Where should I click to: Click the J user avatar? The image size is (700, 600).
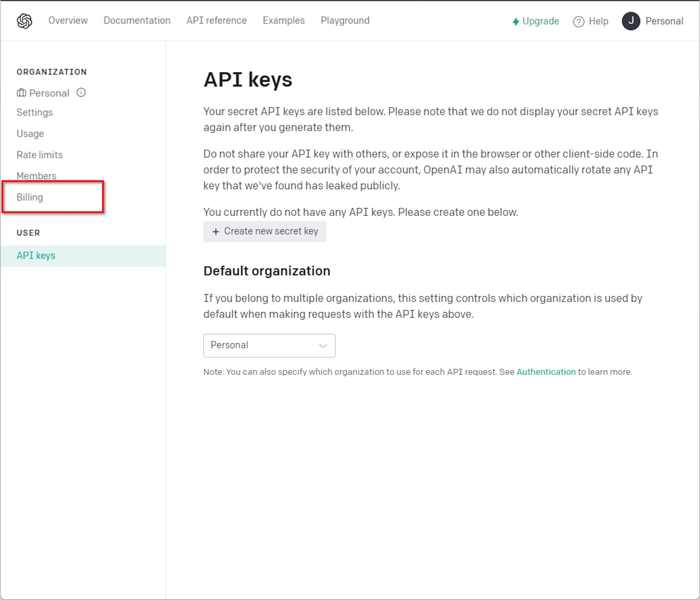tap(631, 21)
